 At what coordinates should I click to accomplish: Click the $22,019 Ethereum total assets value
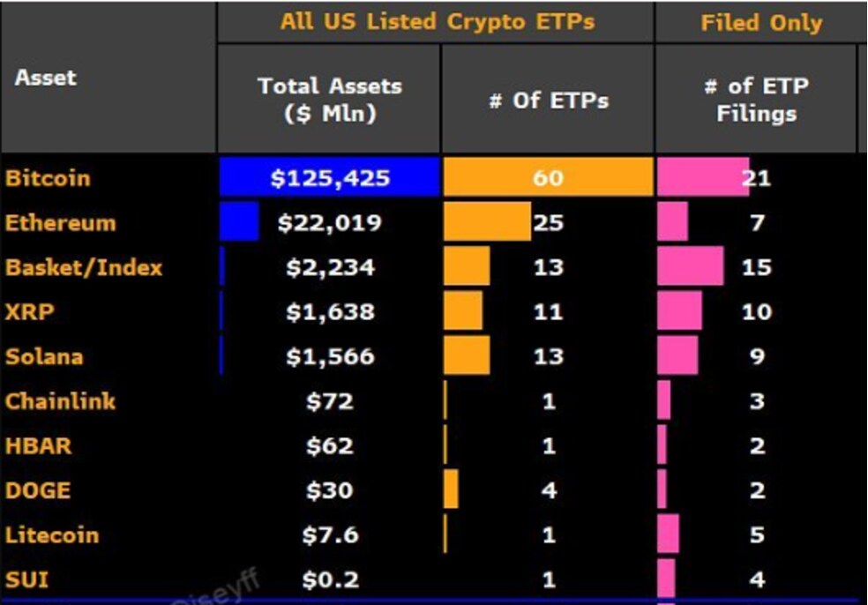point(329,223)
